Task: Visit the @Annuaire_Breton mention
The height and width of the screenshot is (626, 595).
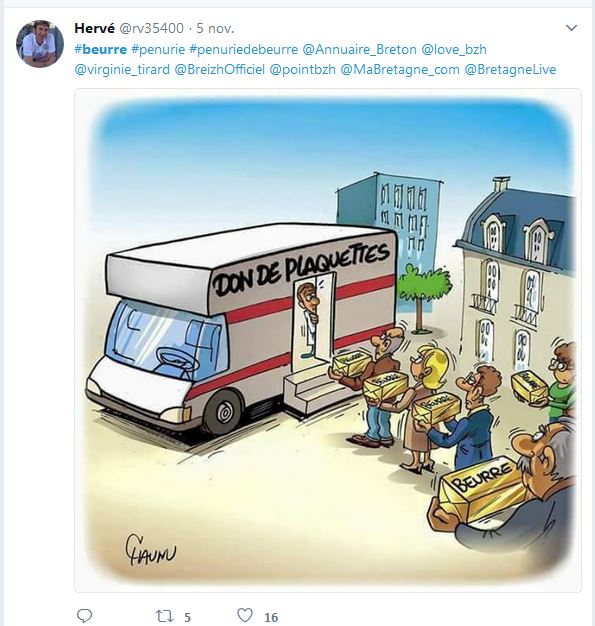Action: coord(359,50)
